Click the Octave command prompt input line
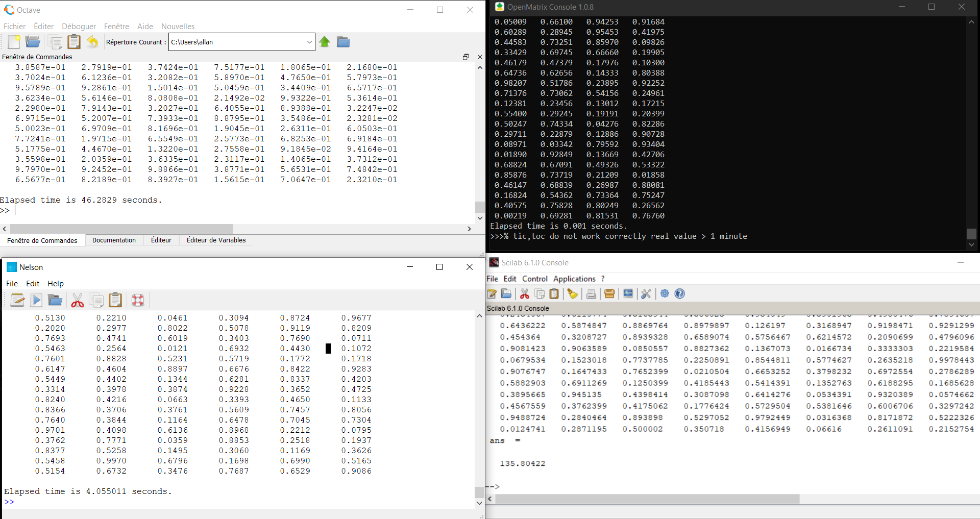The width and height of the screenshot is (980, 519). (237, 210)
